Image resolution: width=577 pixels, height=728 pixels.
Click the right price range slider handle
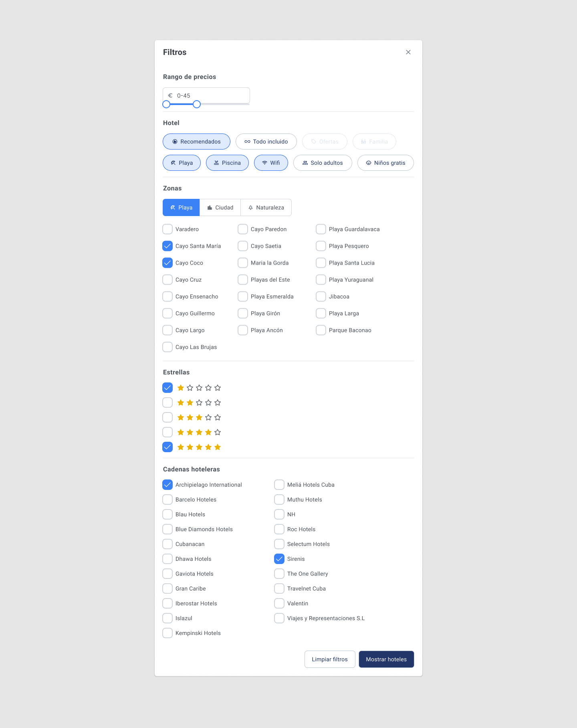(197, 104)
